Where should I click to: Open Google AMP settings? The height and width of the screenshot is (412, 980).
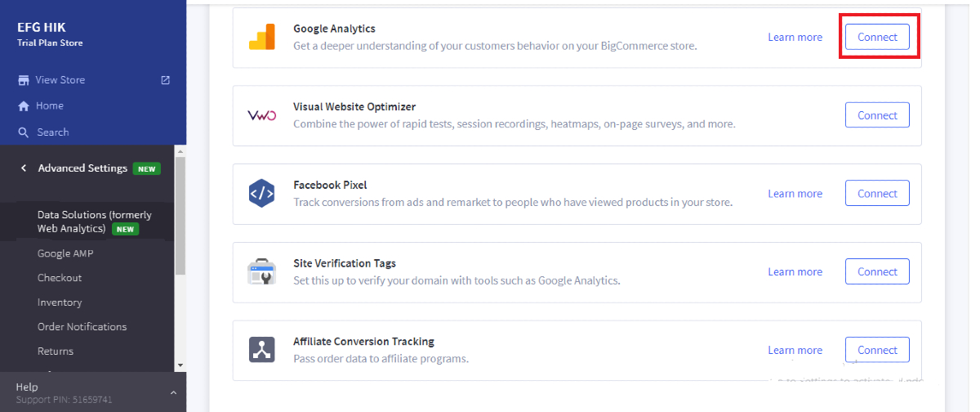(65, 253)
